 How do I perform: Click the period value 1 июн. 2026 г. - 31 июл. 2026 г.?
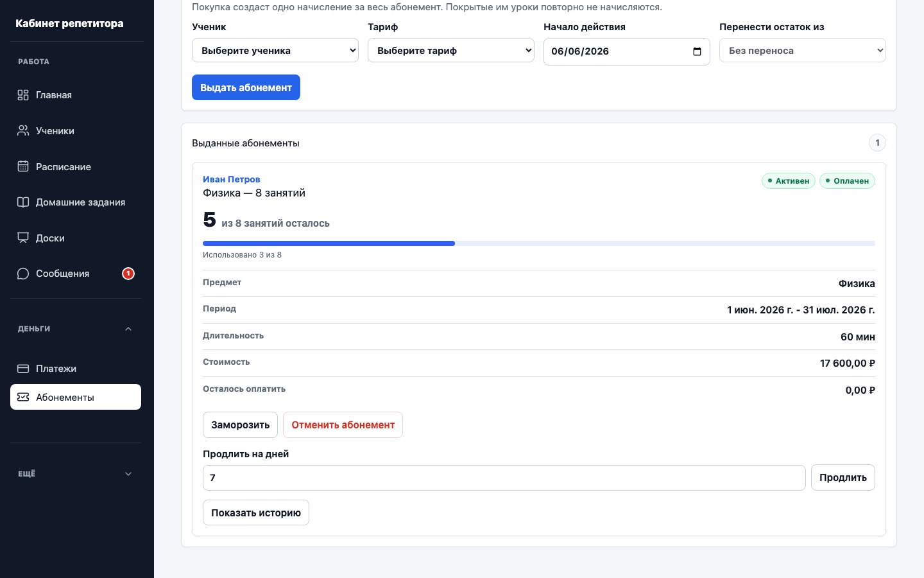(801, 310)
